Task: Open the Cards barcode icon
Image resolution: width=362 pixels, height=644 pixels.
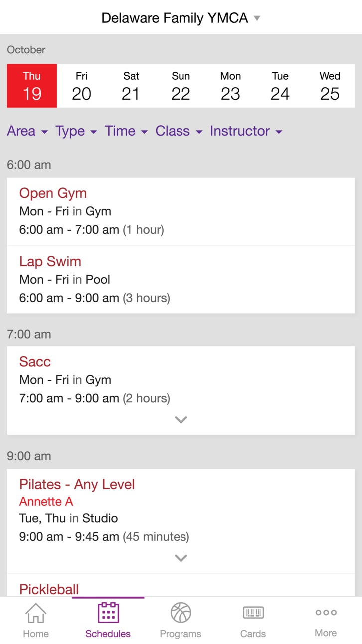Action: point(253,613)
